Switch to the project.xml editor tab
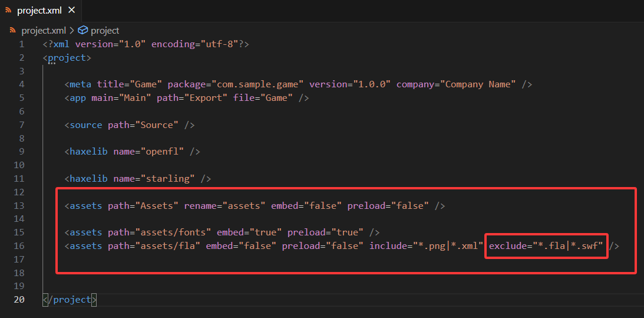The image size is (644, 318). 39,11
